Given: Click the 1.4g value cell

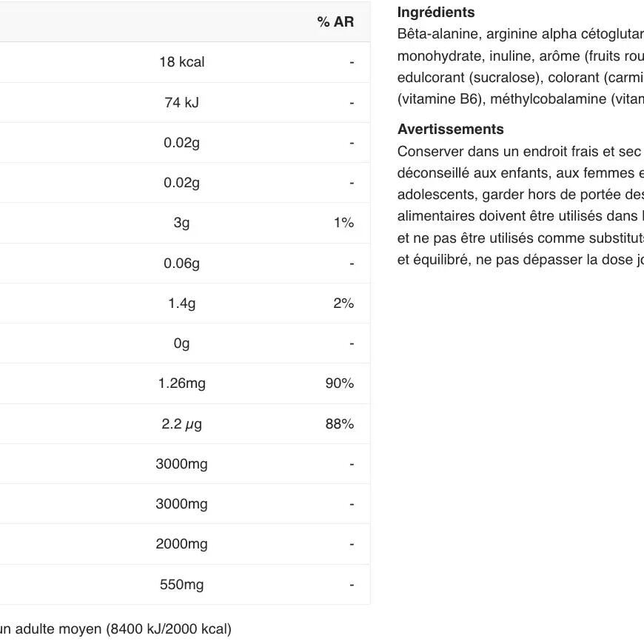Looking at the screenshot, I should (x=181, y=303).
